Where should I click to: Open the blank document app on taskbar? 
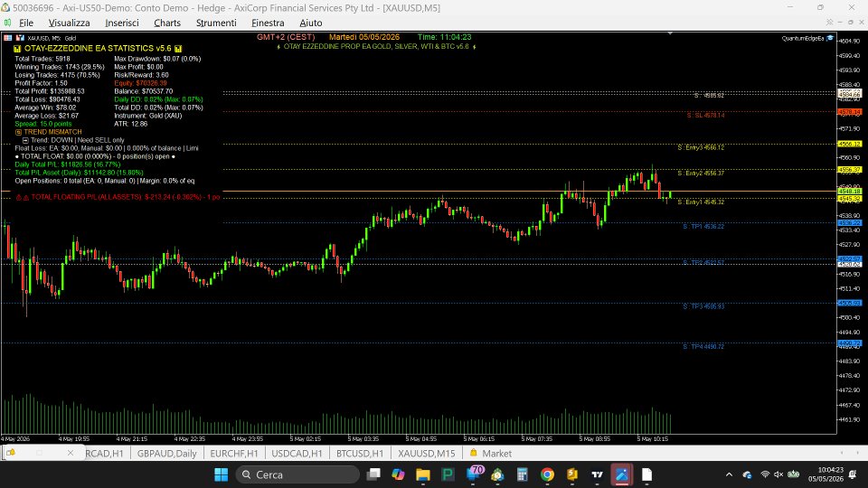[x=646, y=474]
